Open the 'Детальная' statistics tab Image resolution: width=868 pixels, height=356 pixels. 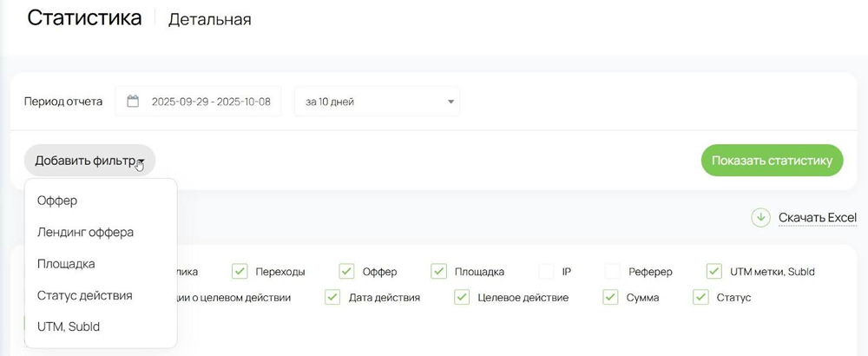[x=210, y=19]
